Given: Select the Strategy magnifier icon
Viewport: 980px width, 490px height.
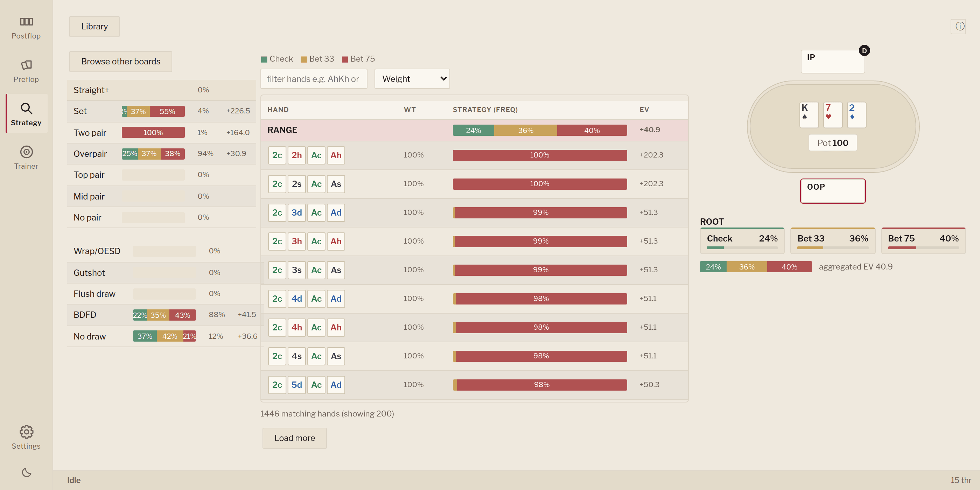Looking at the screenshot, I should point(26,108).
